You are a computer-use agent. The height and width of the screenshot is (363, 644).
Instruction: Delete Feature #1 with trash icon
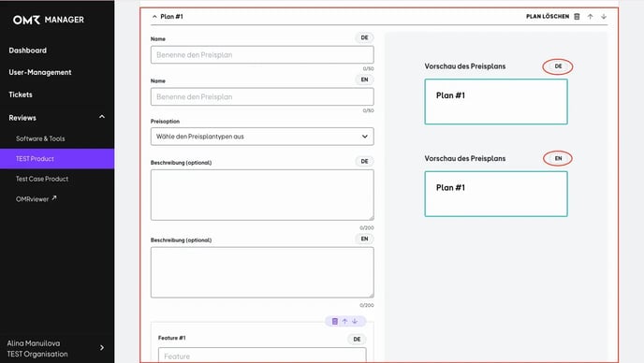click(x=335, y=321)
